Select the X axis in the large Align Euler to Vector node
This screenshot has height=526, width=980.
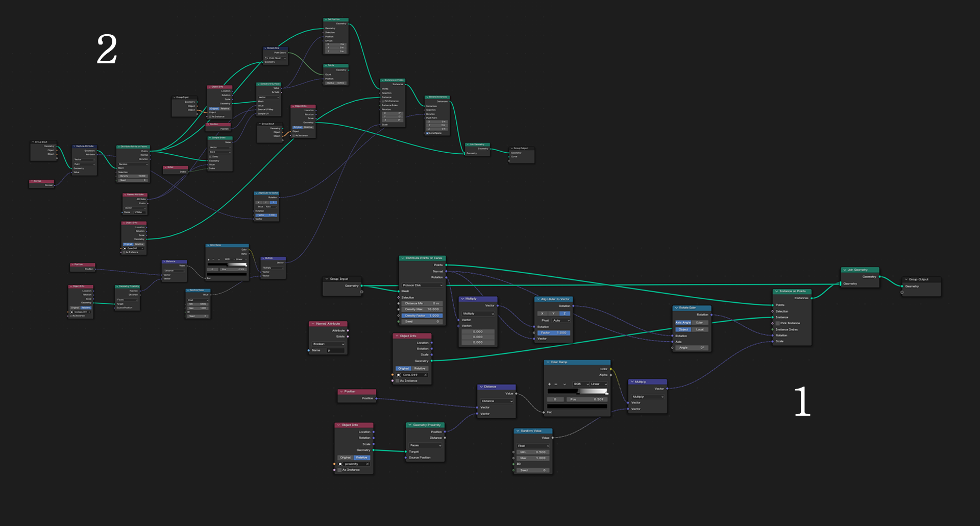click(x=543, y=314)
